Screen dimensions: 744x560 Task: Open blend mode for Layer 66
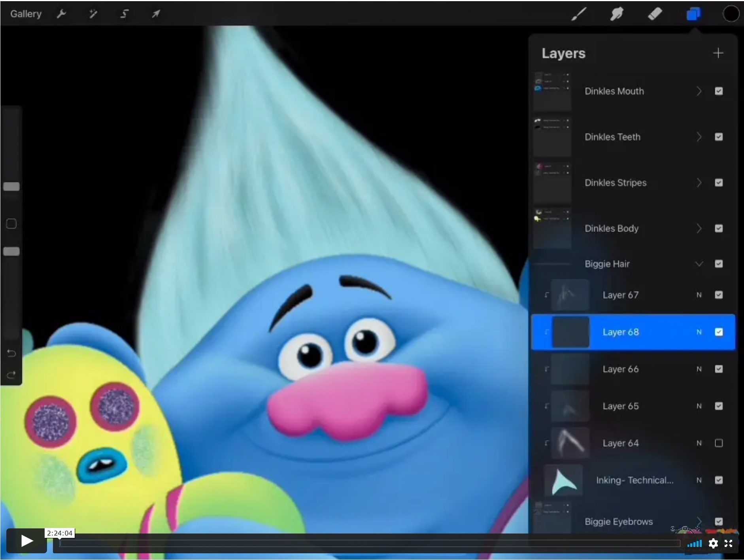(699, 369)
